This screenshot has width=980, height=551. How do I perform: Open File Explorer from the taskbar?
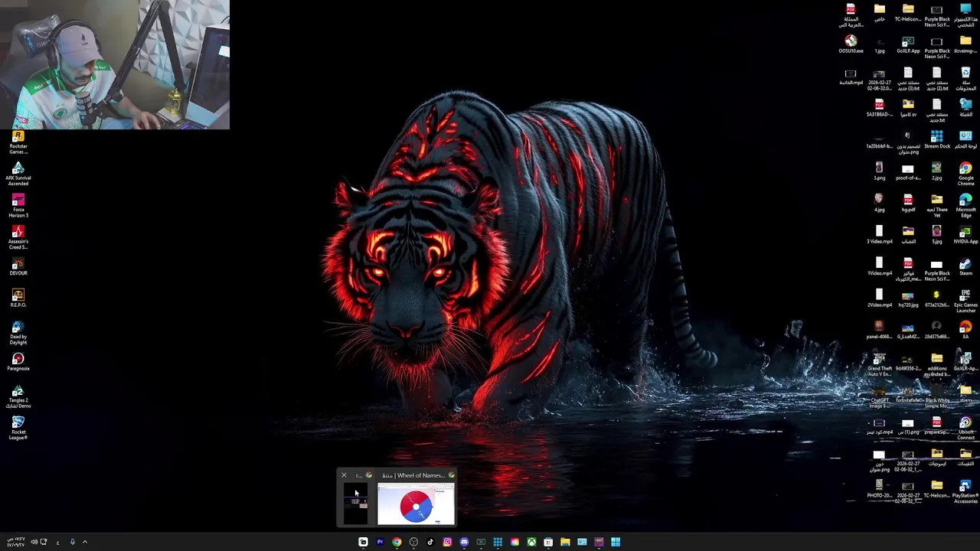565,542
